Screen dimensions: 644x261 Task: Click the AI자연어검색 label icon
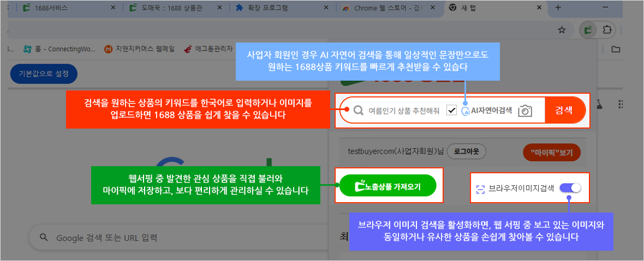click(x=466, y=111)
